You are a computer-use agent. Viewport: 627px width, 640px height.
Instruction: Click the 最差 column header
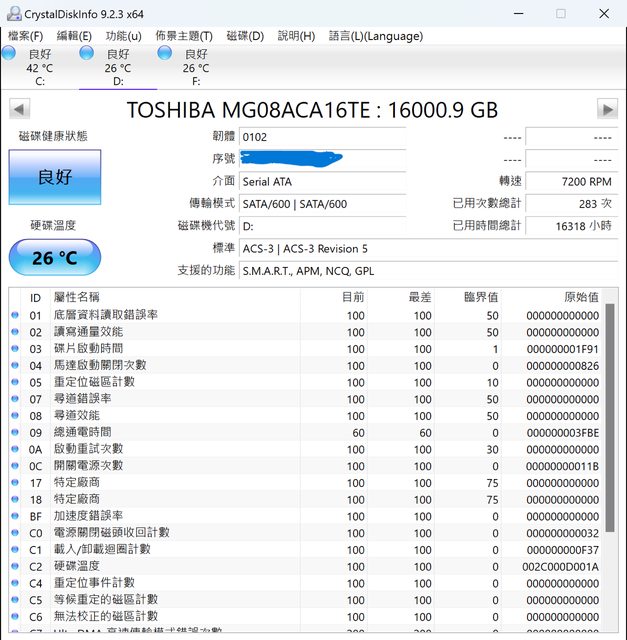[401, 298]
